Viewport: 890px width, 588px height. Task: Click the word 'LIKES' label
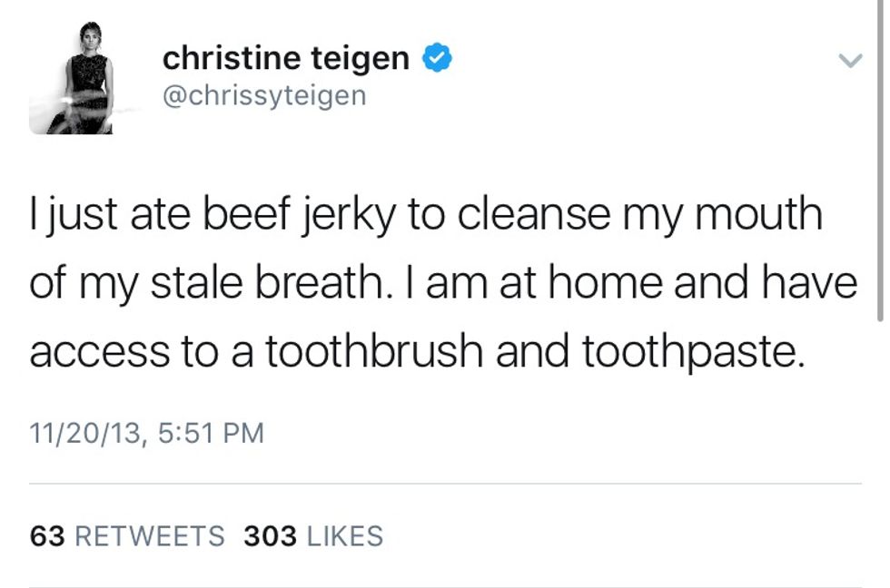[x=345, y=536]
